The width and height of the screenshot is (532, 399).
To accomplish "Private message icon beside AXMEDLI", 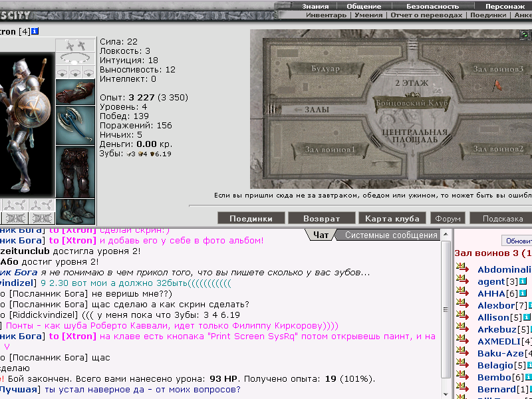I will click(462, 340).
